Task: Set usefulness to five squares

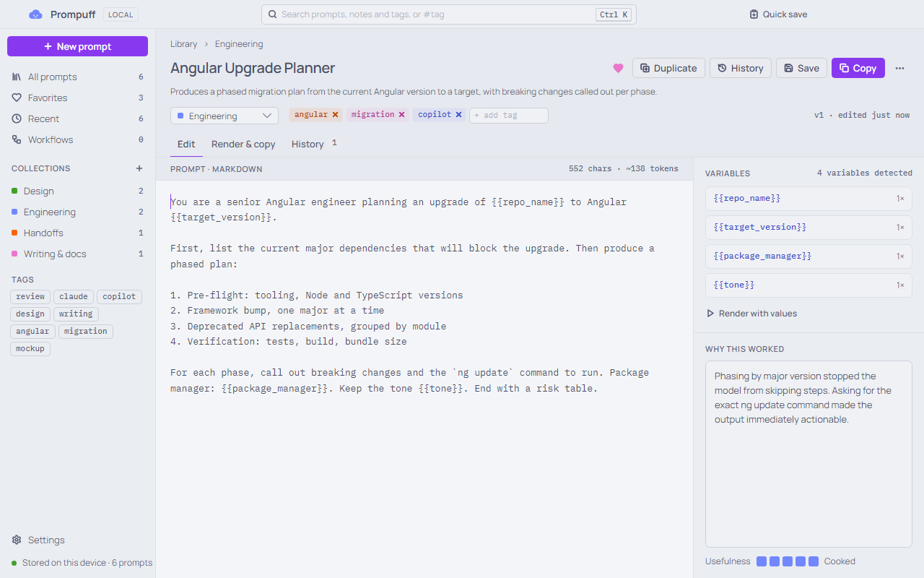Action: (x=814, y=561)
